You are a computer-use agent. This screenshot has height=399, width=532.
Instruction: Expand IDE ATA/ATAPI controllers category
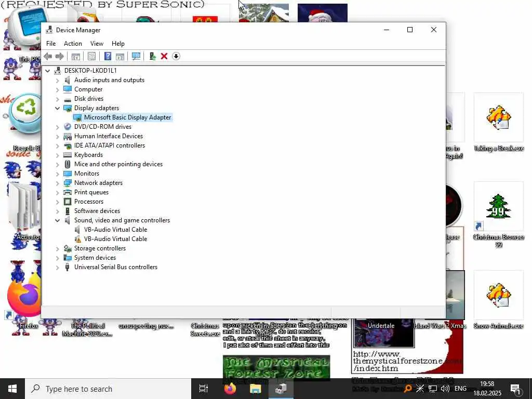point(57,145)
